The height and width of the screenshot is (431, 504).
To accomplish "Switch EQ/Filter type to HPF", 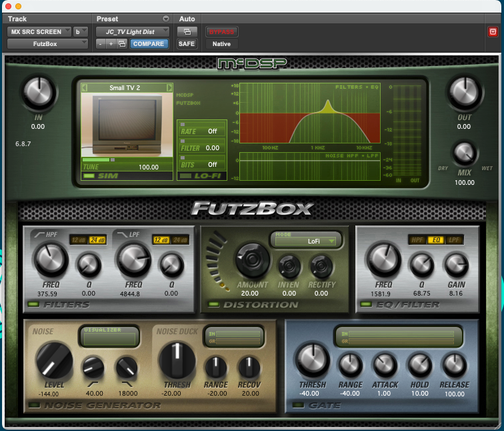I will (417, 240).
